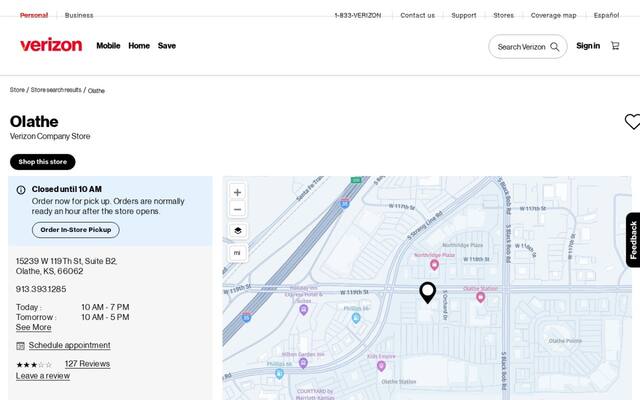Click the calendar icon beside Schedule appointment
Screen dimensions: 640x400
point(20,346)
